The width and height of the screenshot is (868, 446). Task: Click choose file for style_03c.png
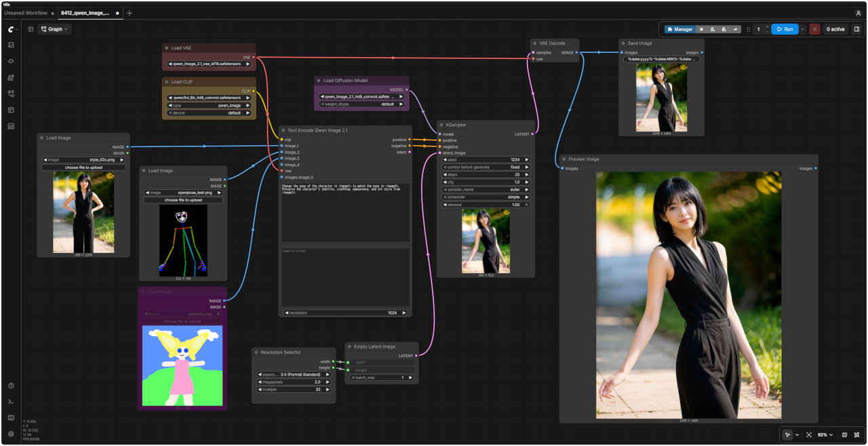pyautogui.click(x=83, y=167)
